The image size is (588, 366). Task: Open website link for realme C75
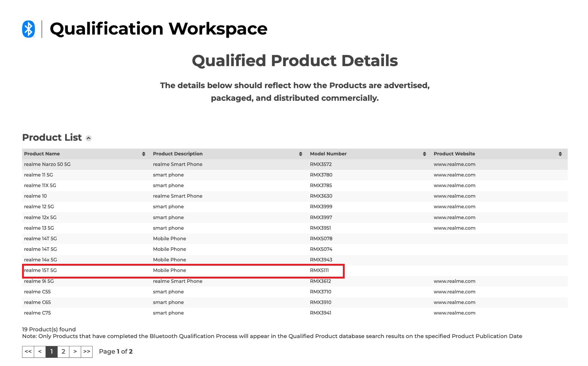tap(454, 313)
